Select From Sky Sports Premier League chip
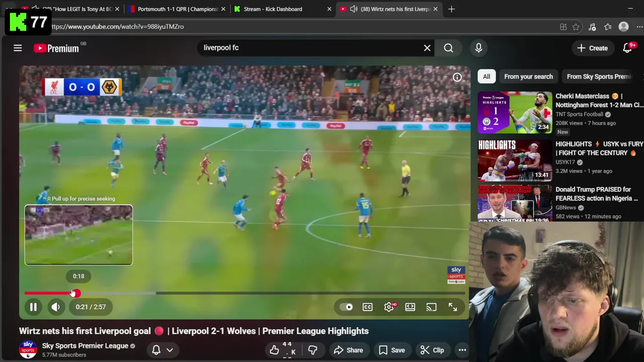This screenshot has width=644, height=362. [599, 76]
